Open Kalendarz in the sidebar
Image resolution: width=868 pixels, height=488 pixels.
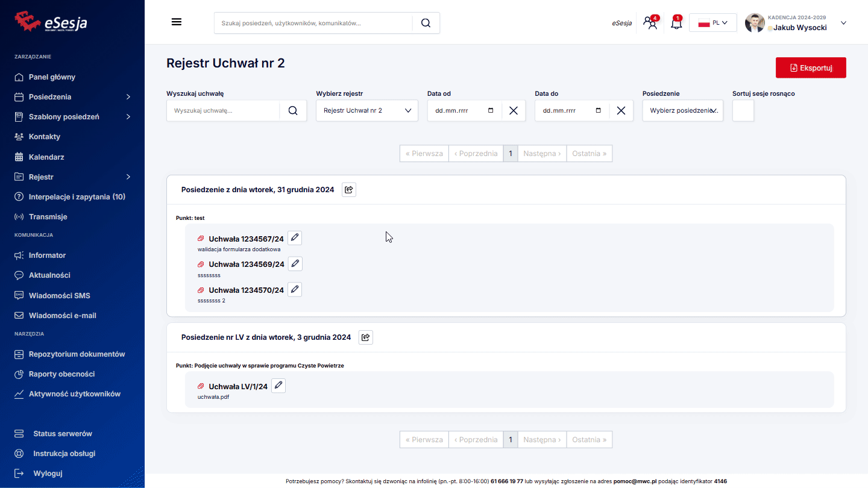click(46, 157)
